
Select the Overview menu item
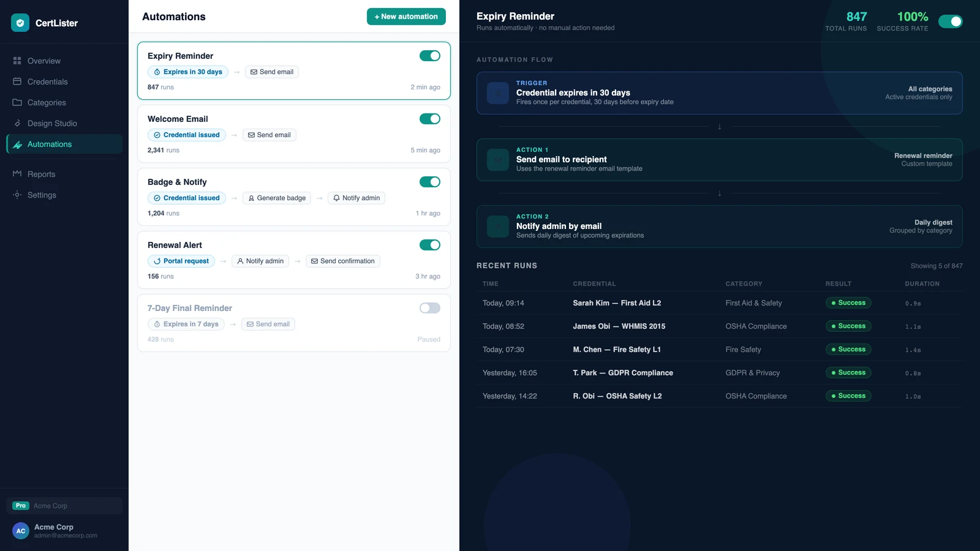64,61
